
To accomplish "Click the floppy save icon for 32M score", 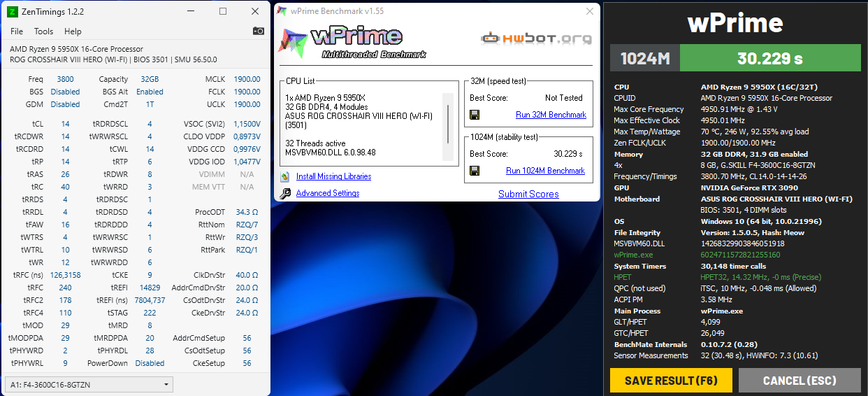I will click(475, 115).
